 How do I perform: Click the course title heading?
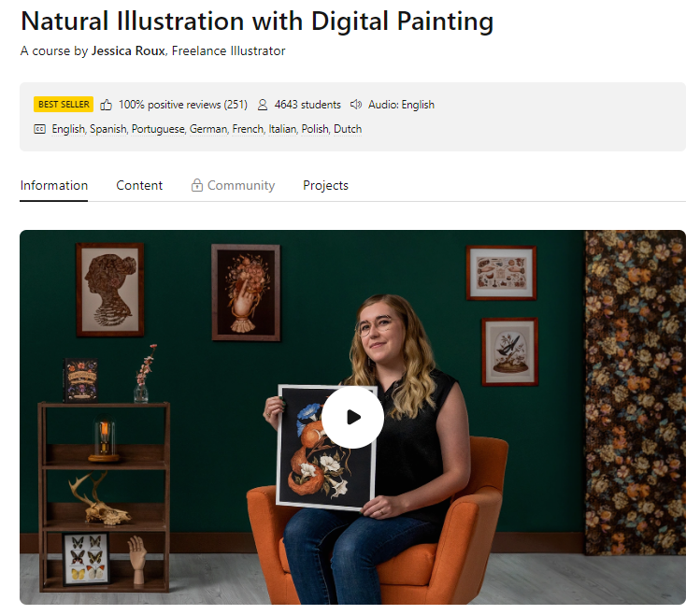pos(257,21)
